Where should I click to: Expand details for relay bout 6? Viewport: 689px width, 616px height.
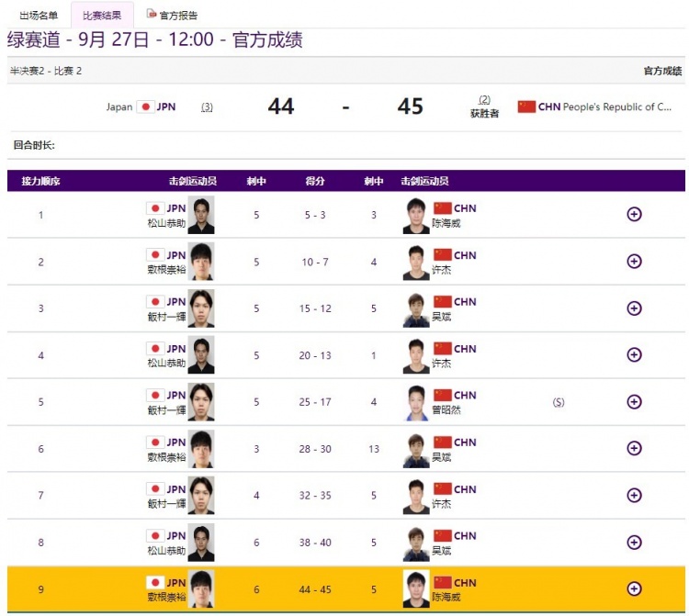634,448
